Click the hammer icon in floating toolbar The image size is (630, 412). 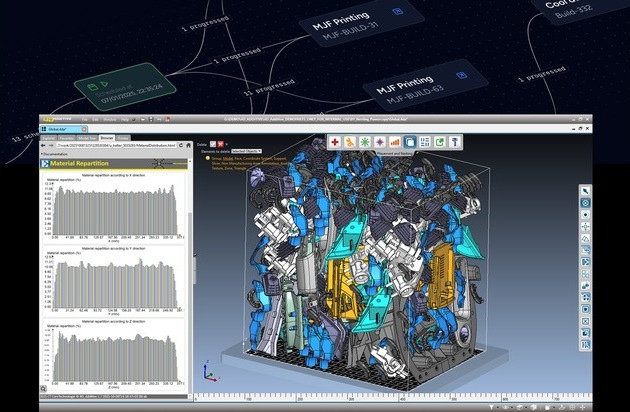(455, 142)
